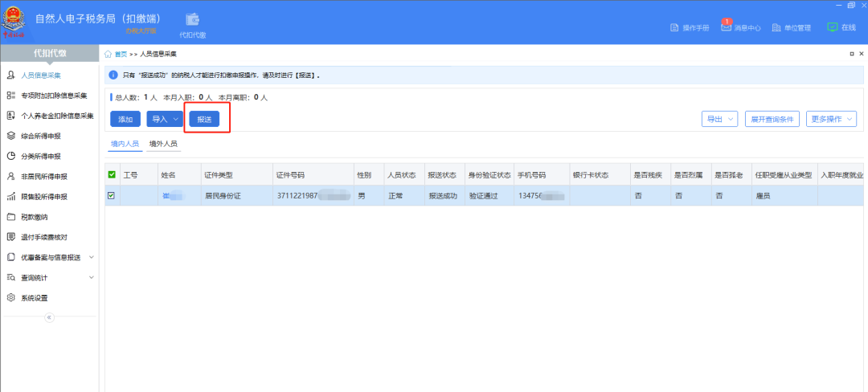Click the 身份验证状态 column header
The image size is (868, 392).
tap(489, 175)
